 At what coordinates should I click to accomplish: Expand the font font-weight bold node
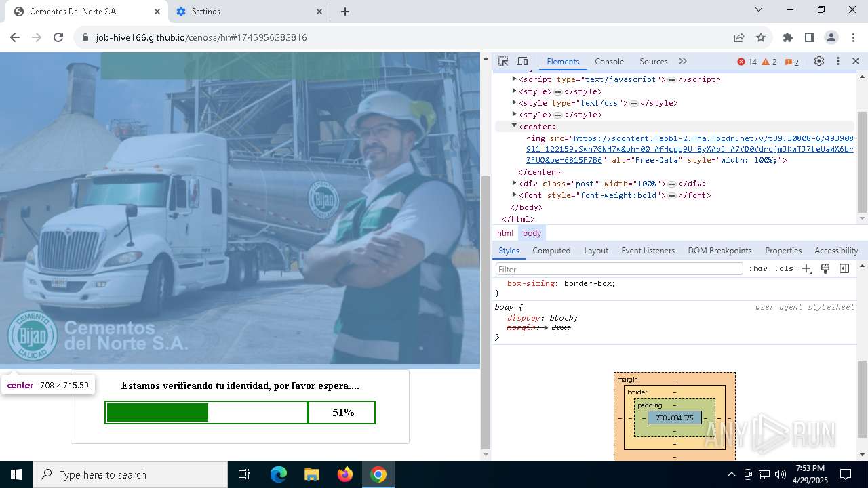(x=514, y=195)
